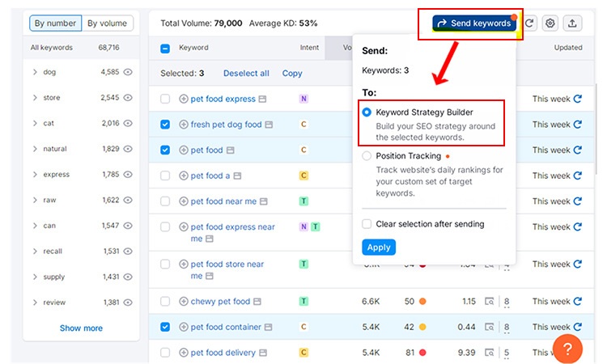This screenshot has height=364, width=607.
Task: Click plus icon beside pet food express
Action: pos(184,99)
